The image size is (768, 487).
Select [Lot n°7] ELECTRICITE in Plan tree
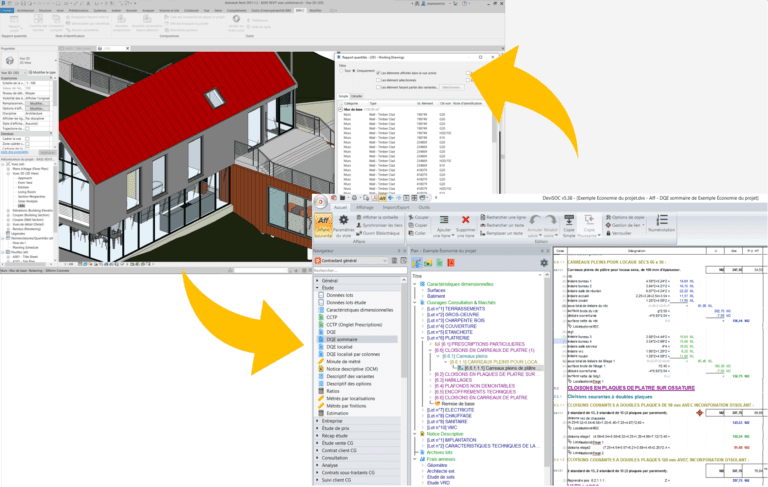click(450, 410)
